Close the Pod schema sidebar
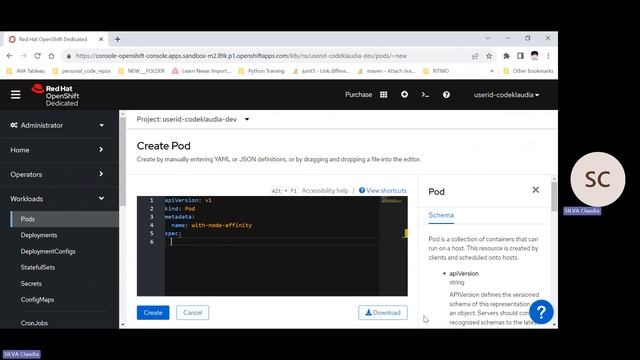 536,190
